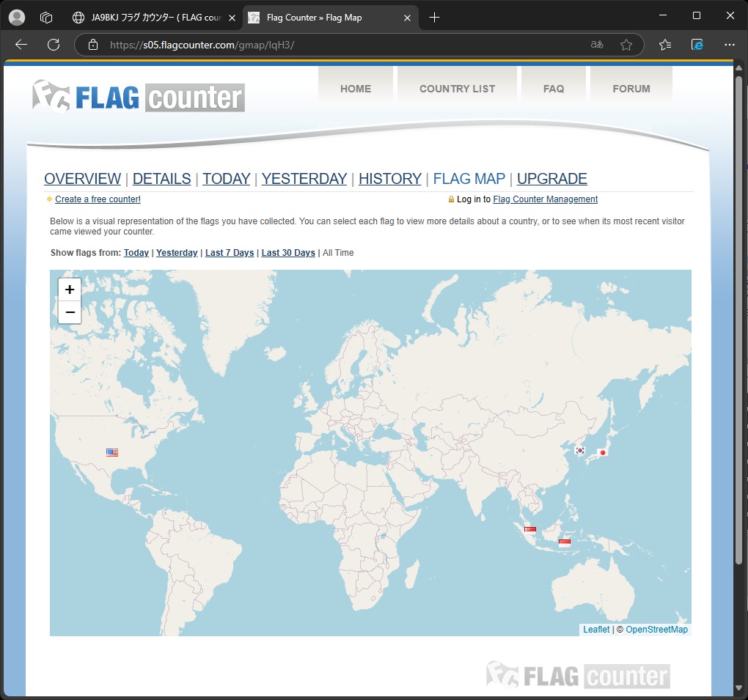Image resolution: width=748 pixels, height=700 pixels.
Task: Close the Flag Map tab
Action: pyautogui.click(x=408, y=18)
